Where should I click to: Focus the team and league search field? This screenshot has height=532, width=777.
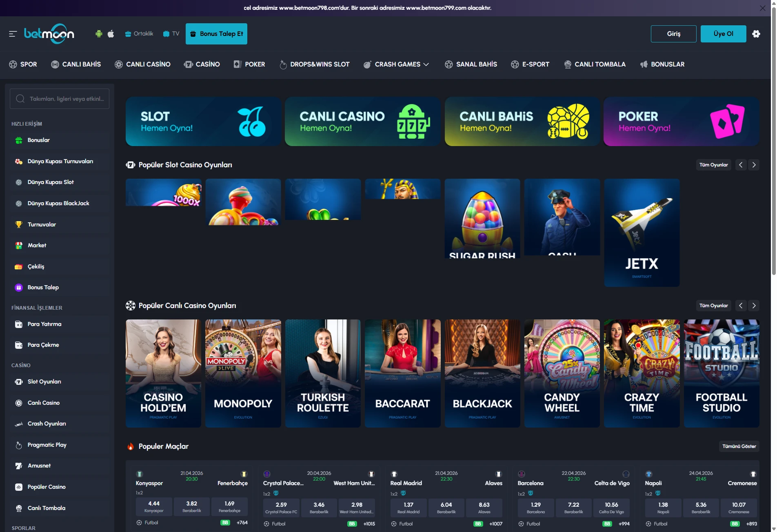click(60, 99)
